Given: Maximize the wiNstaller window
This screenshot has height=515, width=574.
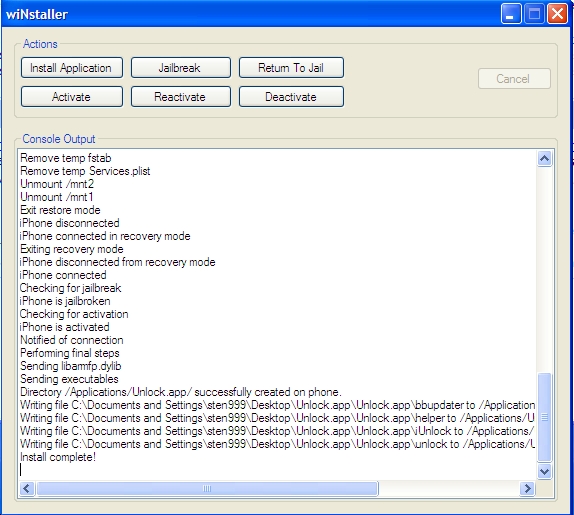Looking at the screenshot, I should [534, 14].
